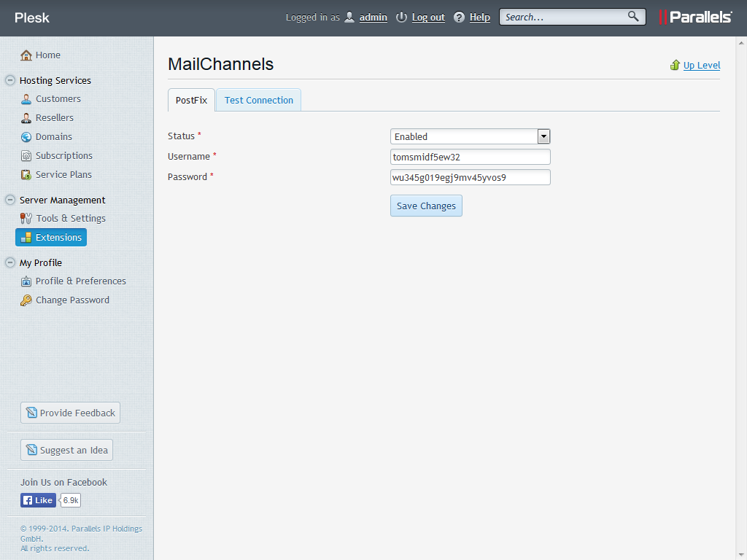
Task: Click the Parallels logo
Action: [695, 17]
